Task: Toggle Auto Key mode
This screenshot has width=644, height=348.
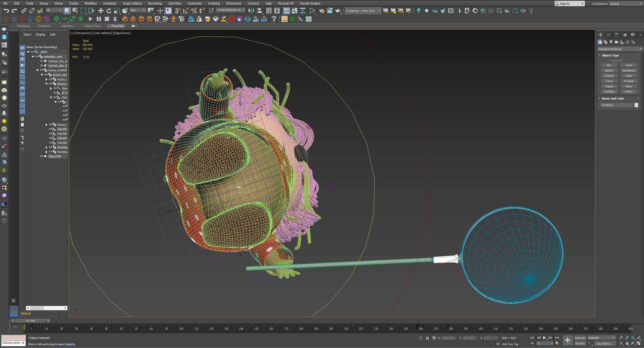Action: click(580, 338)
